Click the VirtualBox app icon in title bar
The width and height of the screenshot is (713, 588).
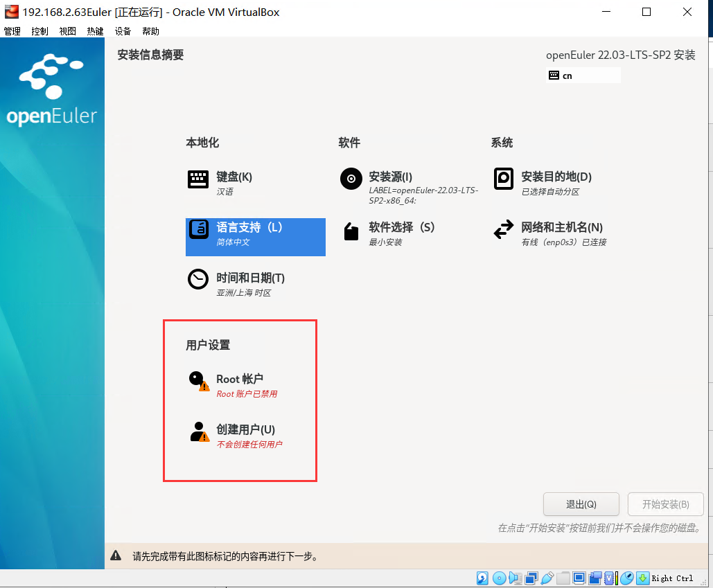coord(11,11)
